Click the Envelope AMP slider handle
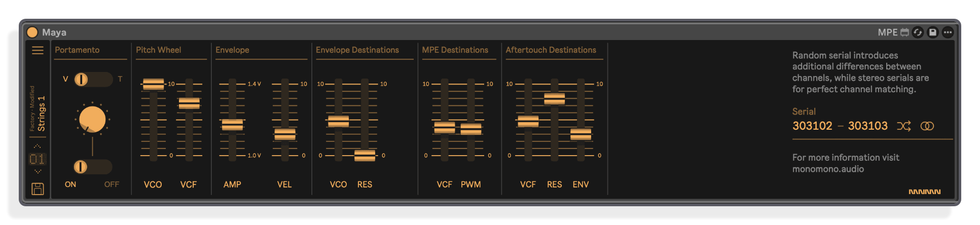The height and width of the screenshot is (225, 980). coord(232,125)
